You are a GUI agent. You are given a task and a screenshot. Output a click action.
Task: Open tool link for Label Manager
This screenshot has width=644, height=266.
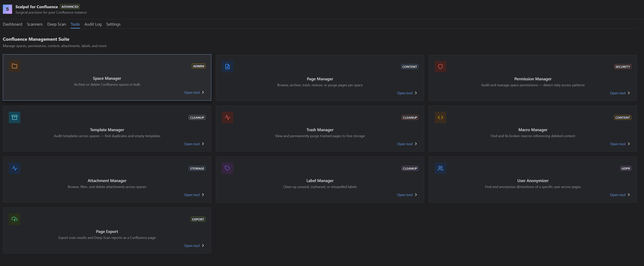(x=407, y=195)
